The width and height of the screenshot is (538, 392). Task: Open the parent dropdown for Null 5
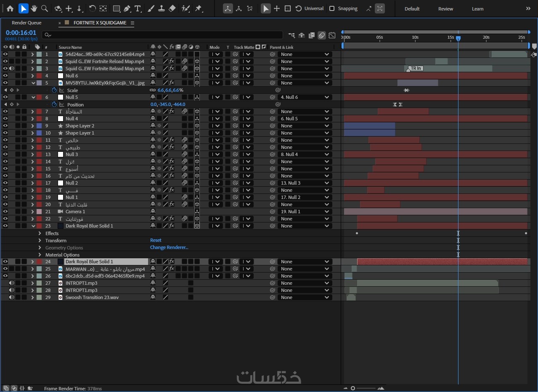(x=305, y=97)
